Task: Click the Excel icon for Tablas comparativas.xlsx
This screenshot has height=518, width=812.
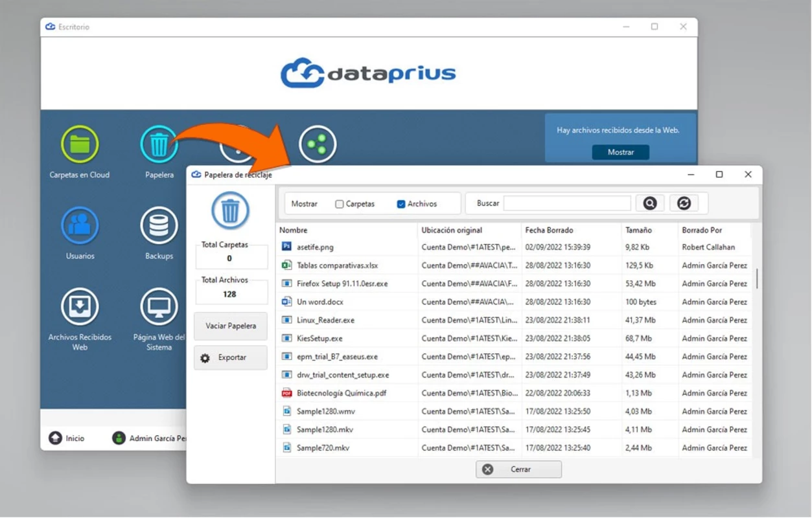Action: [x=287, y=265]
